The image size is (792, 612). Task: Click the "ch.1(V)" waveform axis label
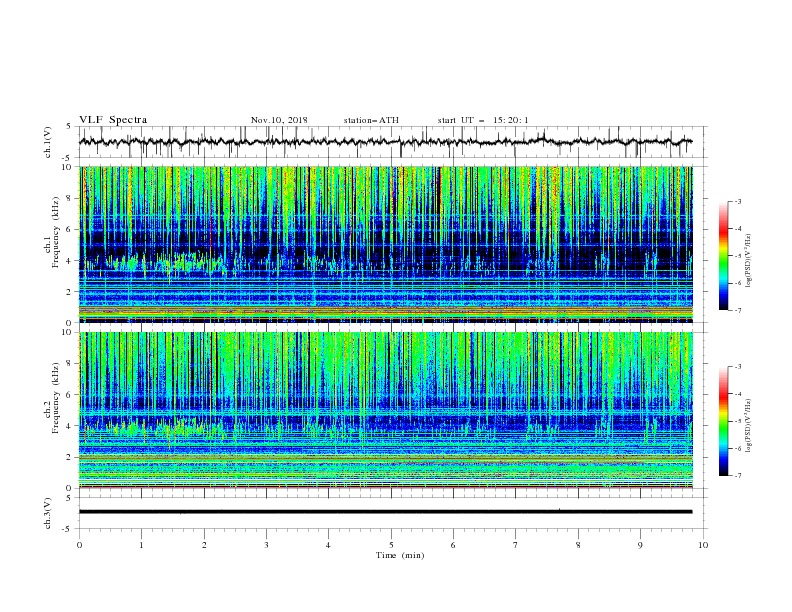(x=47, y=142)
